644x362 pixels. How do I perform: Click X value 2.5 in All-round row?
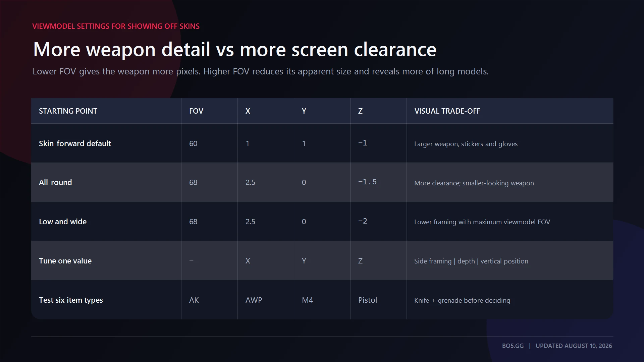(250, 182)
